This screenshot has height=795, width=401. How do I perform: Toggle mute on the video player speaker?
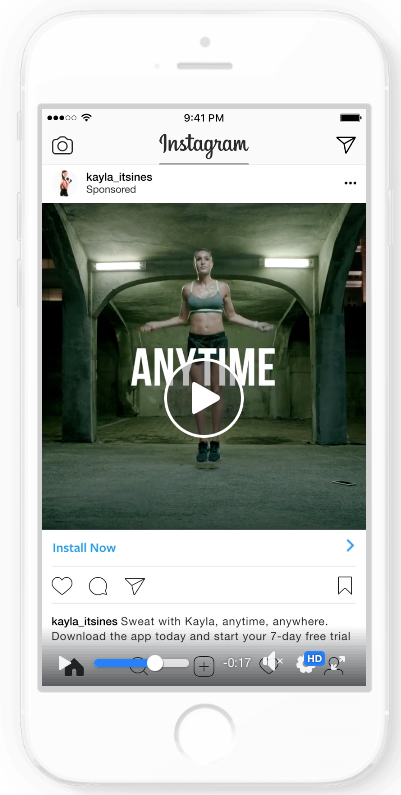(272, 662)
